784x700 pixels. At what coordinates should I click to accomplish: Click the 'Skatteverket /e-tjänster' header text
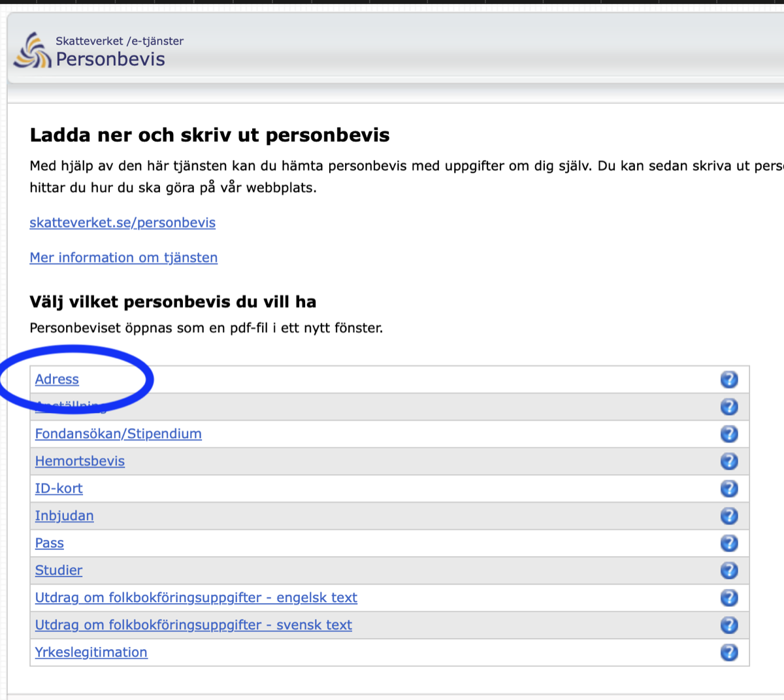coord(120,41)
